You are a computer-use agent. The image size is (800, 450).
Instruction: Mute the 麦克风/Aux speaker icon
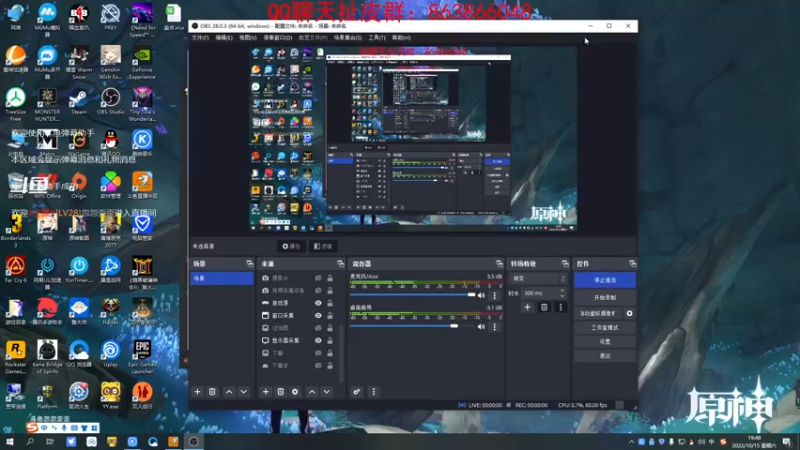click(481, 295)
